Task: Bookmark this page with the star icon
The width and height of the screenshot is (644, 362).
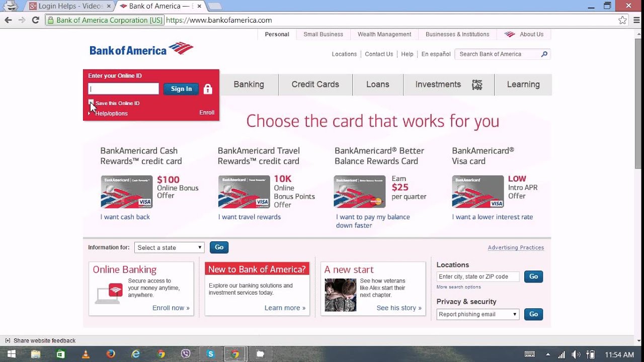Action: click(x=623, y=20)
